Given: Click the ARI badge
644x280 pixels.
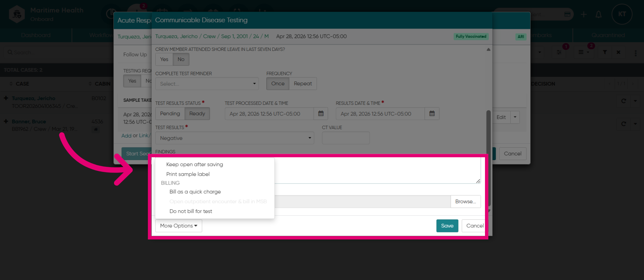Looking at the screenshot, I should 521,37.
